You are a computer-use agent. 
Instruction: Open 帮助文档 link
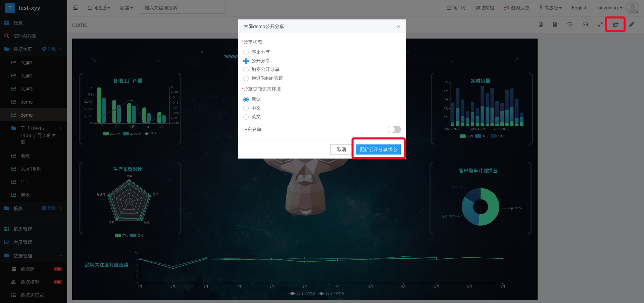485,8
